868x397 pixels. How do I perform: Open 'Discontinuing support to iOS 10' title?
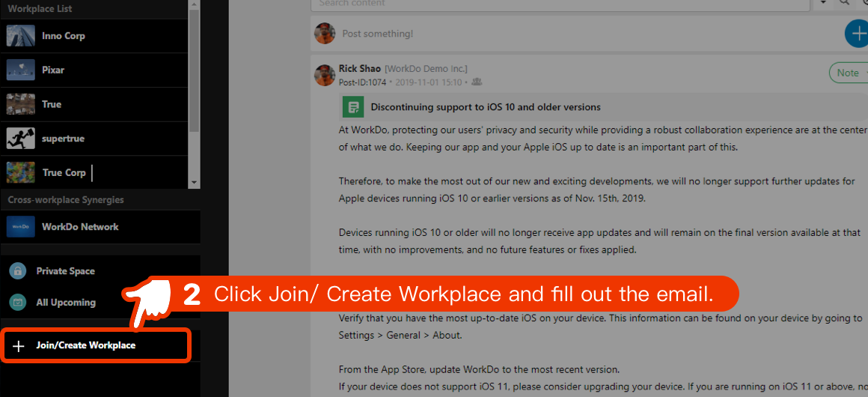coord(486,108)
